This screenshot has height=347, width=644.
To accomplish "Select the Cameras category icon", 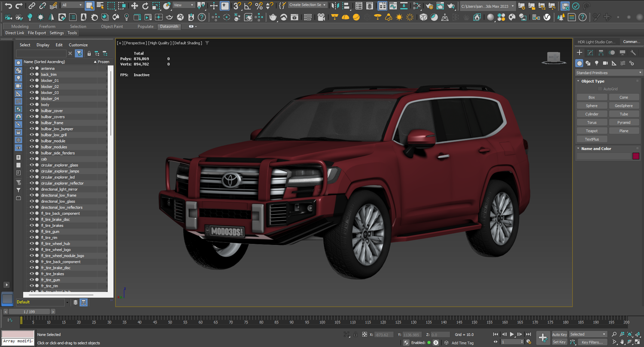I will pos(605,63).
